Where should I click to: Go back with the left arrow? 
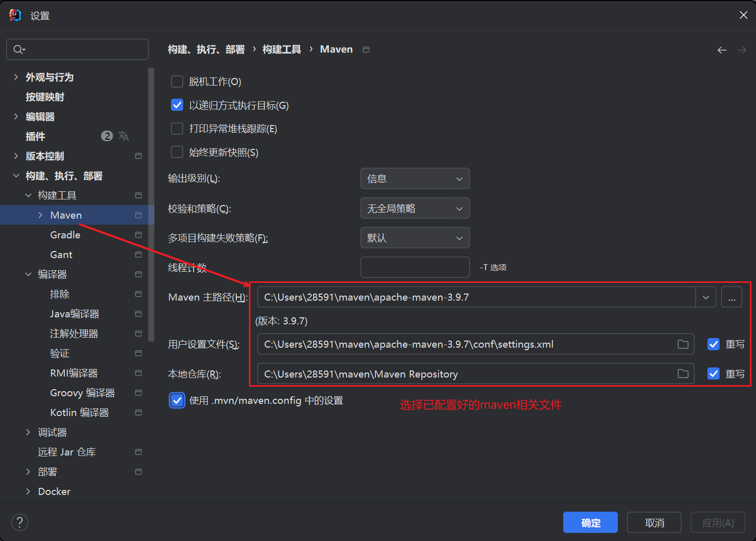click(x=722, y=50)
